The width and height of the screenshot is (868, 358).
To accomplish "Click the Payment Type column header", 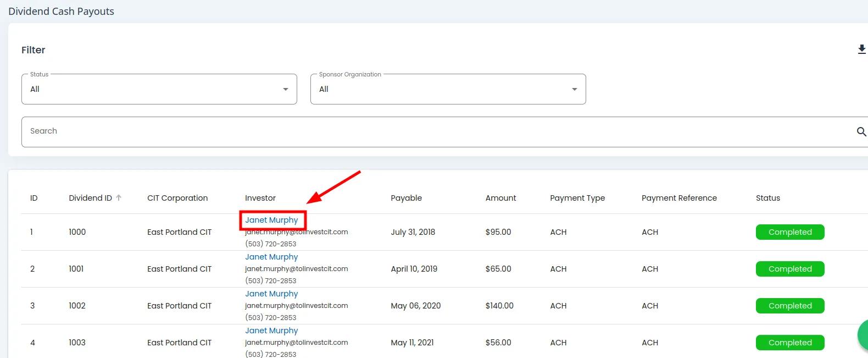I will point(577,198).
